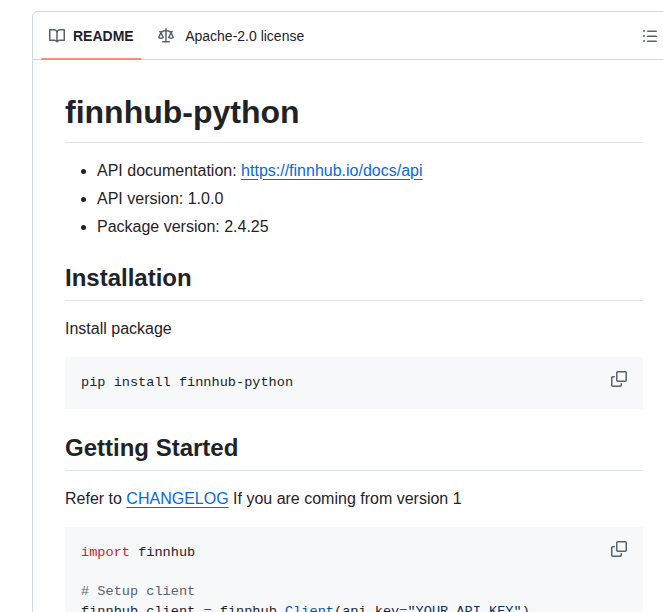Open the Apache-2.0 license tab
Viewport: 663px width, 612px height.
pyautogui.click(x=230, y=36)
